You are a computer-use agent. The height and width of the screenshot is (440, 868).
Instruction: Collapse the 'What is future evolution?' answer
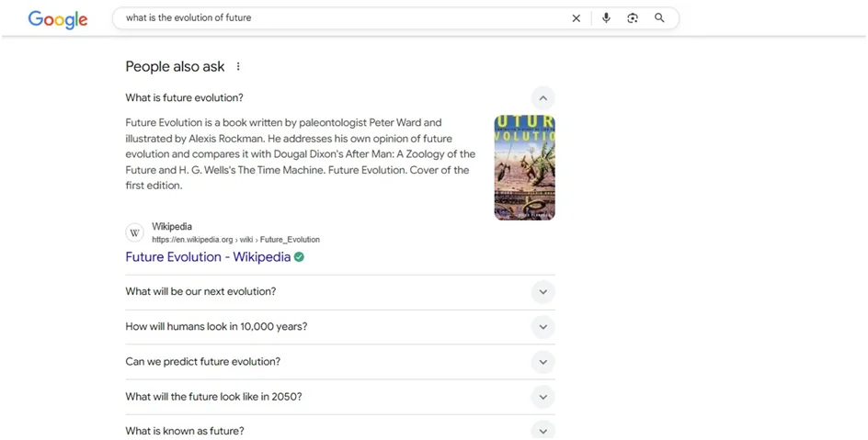tap(543, 98)
